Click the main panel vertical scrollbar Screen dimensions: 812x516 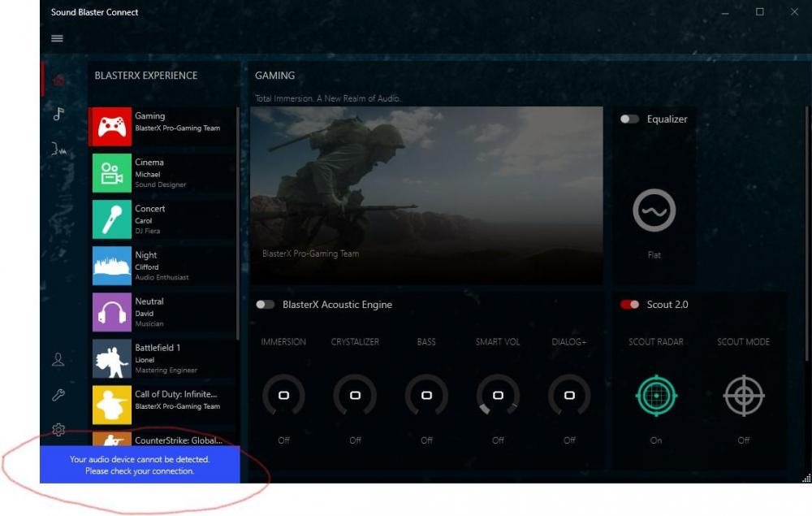[x=807, y=234]
